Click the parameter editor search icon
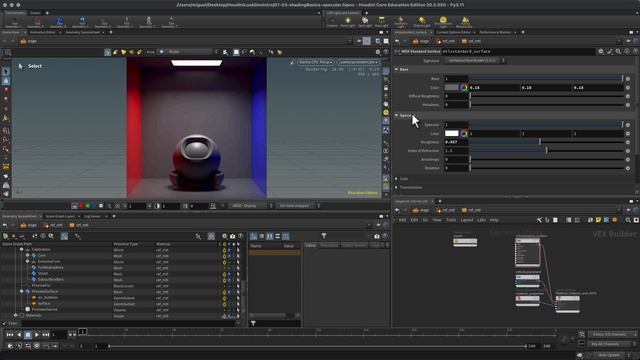The height and width of the screenshot is (360, 640). coord(618,51)
